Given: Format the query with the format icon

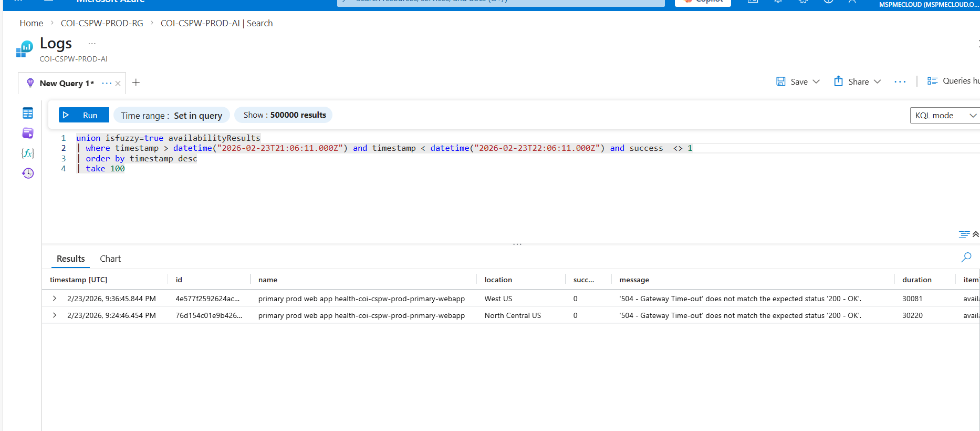Looking at the screenshot, I should [964, 234].
